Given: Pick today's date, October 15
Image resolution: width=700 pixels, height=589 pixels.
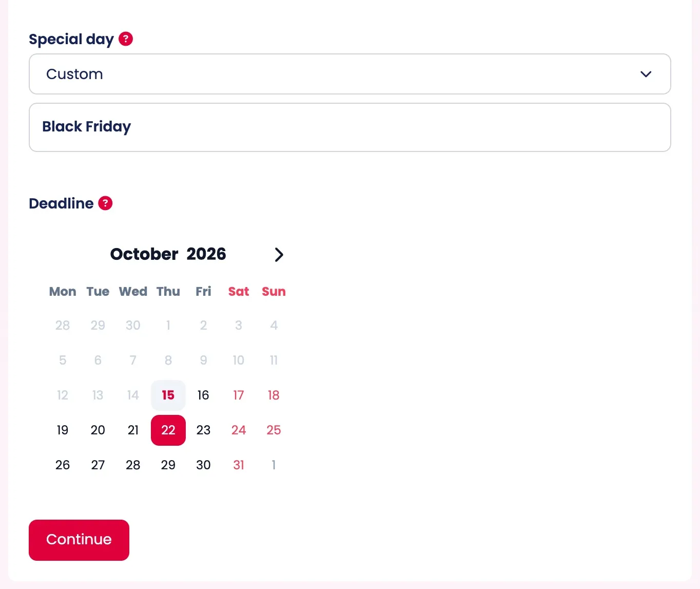Looking at the screenshot, I should click(x=168, y=395).
